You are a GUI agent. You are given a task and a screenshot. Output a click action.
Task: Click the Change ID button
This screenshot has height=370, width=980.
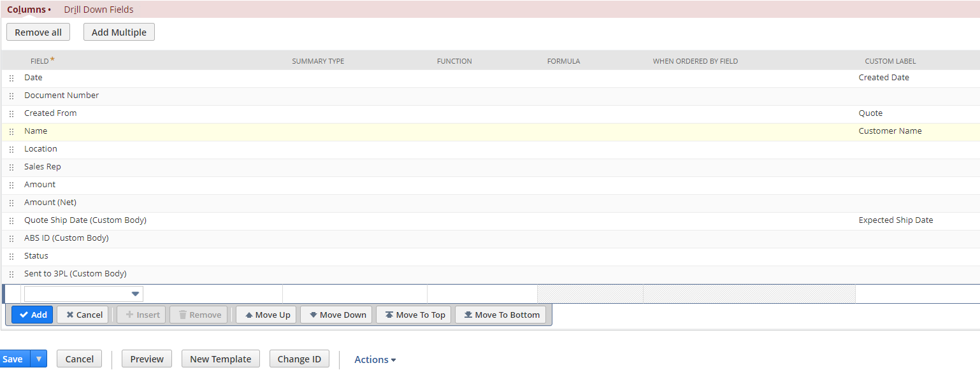[x=299, y=359]
